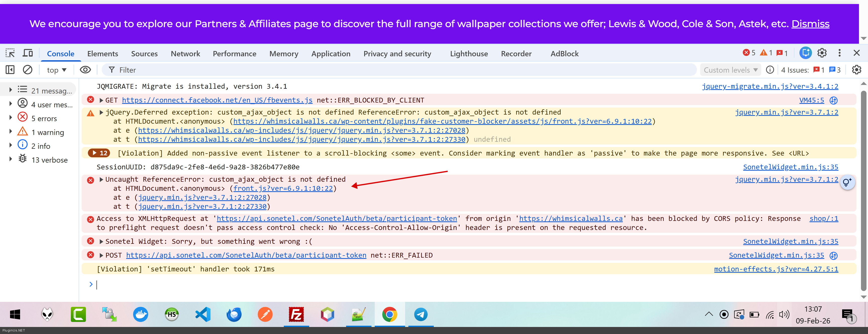Toggle the device toolbar icon
This screenshot has height=334, width=868.
[28, 53]
